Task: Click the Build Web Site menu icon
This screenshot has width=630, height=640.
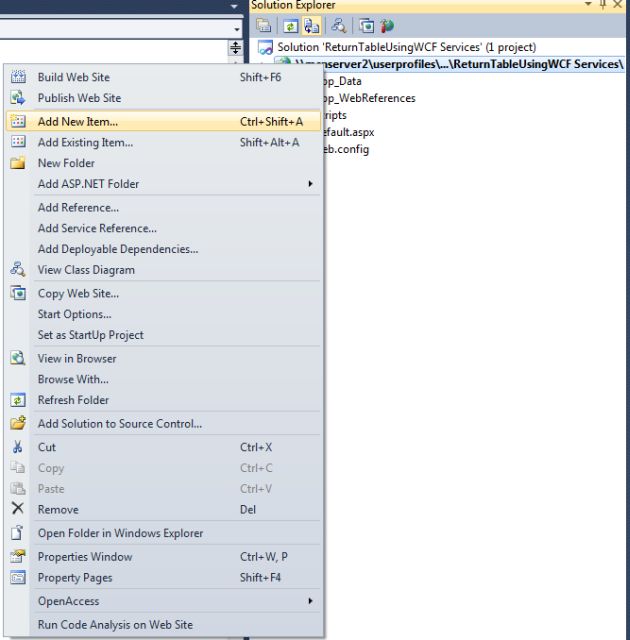Action: tap(18, 77)
